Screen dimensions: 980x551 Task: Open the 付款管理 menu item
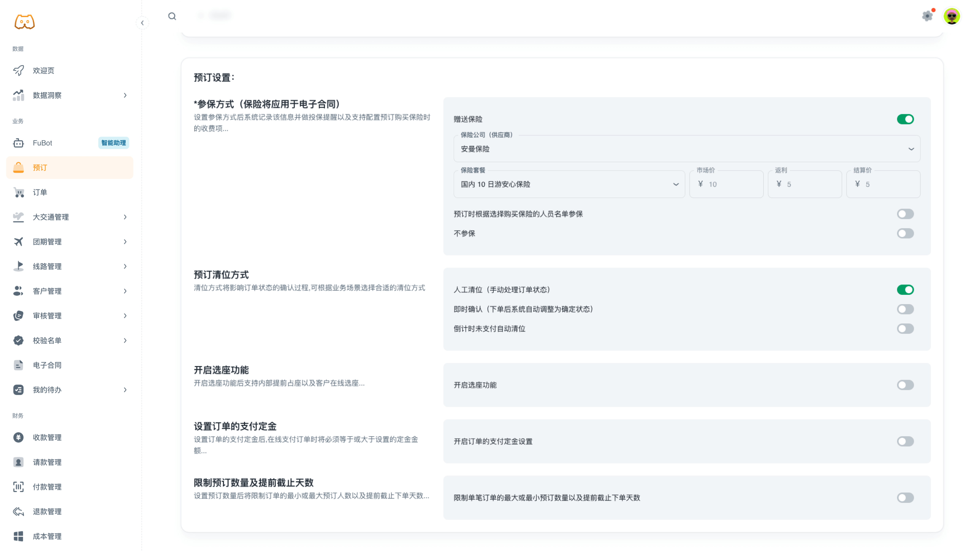70,487
